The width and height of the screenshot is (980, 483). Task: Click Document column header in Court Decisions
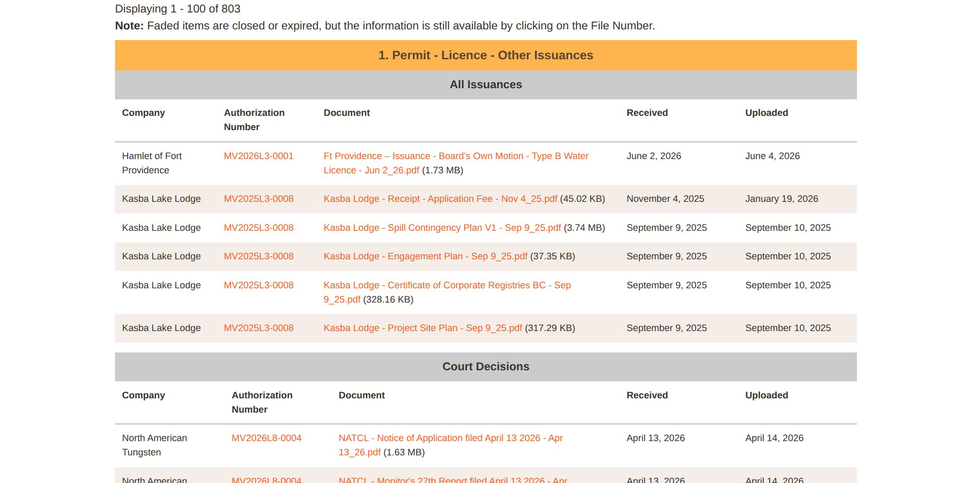click(x=362, y=395)
